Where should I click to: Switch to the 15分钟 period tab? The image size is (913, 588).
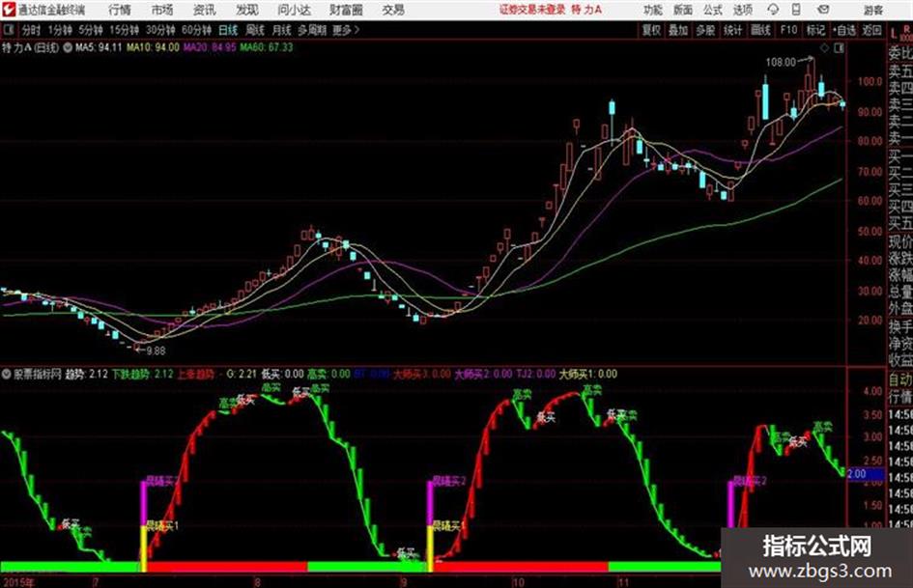[x=124, y=30]
